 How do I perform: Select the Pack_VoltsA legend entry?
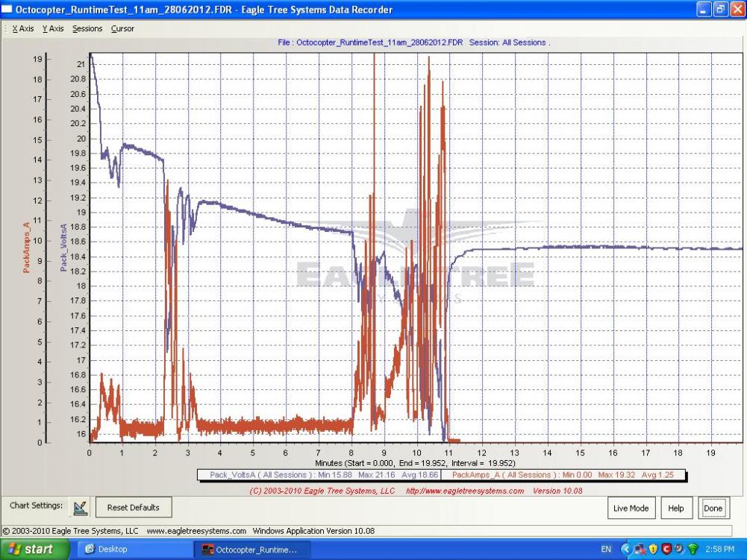click(319, 474)
